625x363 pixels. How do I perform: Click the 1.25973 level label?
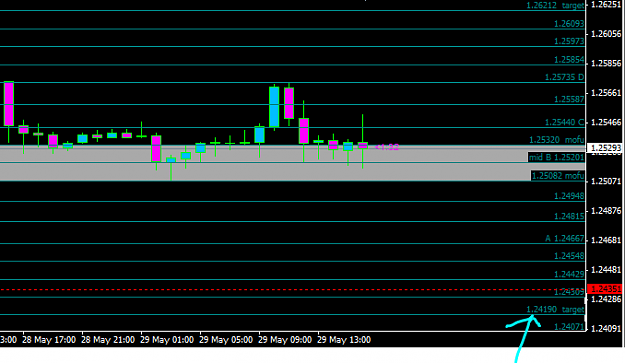point(569,41)
